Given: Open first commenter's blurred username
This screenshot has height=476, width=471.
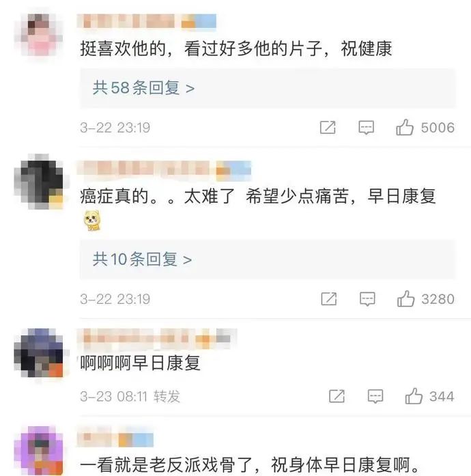Looking at the screenshot, I should coord(147,21).
